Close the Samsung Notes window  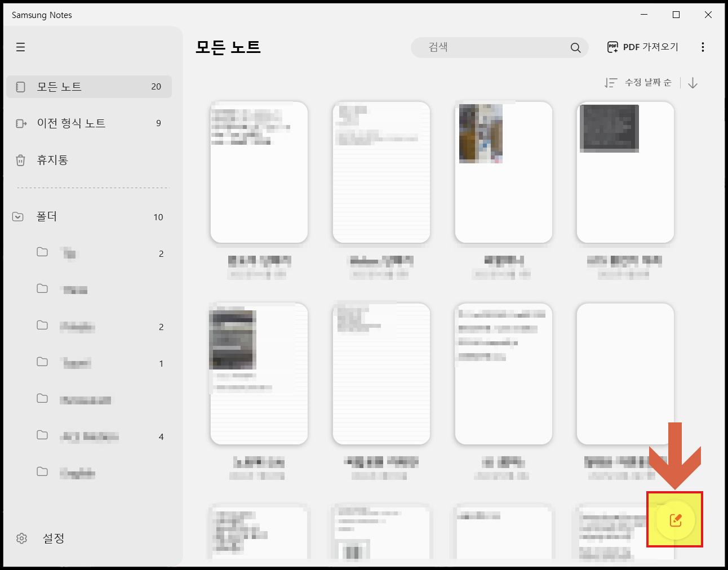pos(708,15)
